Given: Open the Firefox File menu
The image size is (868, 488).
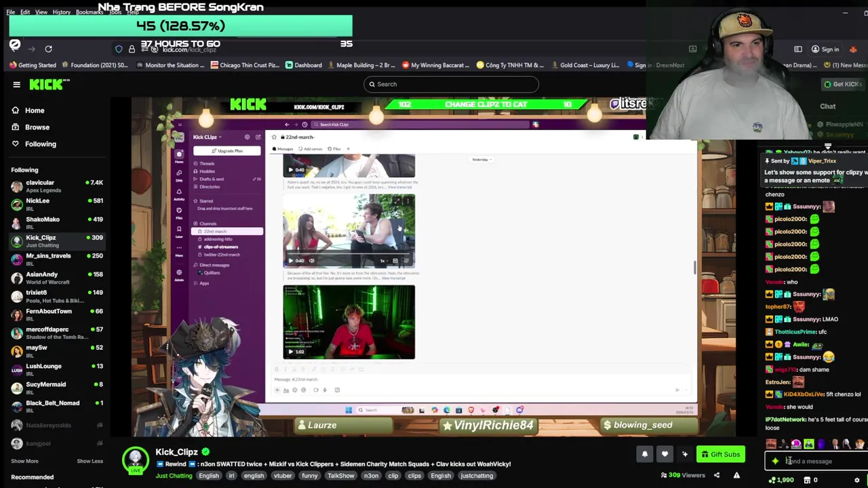Looking at the screenshot, I should coord(10,12).
